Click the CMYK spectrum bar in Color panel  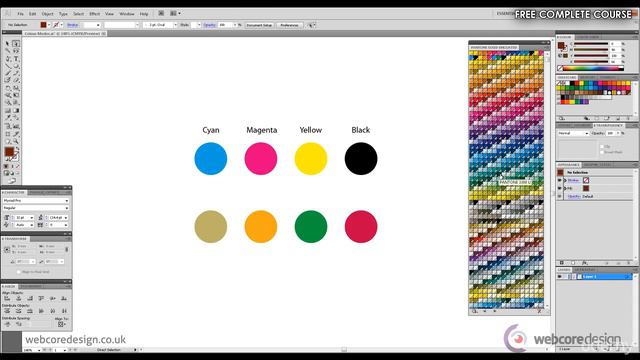[593, 68]
